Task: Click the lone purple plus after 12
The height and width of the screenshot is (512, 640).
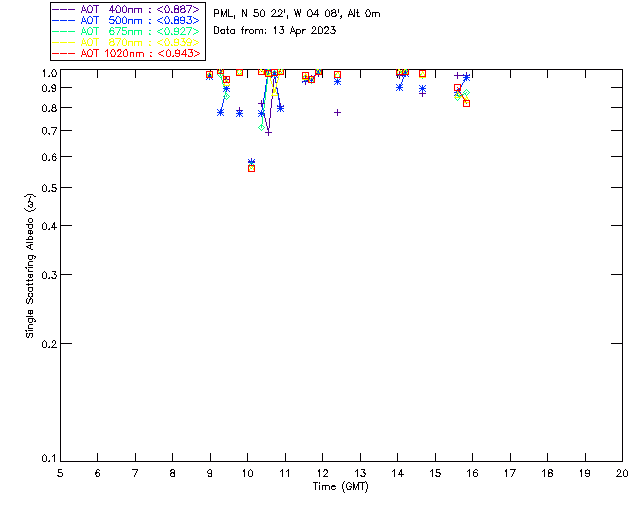Action: pos(337,112)
